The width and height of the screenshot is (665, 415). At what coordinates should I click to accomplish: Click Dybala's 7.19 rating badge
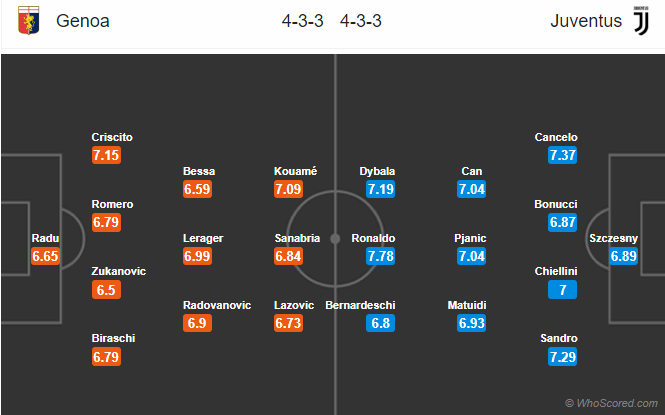coord(378,189)
